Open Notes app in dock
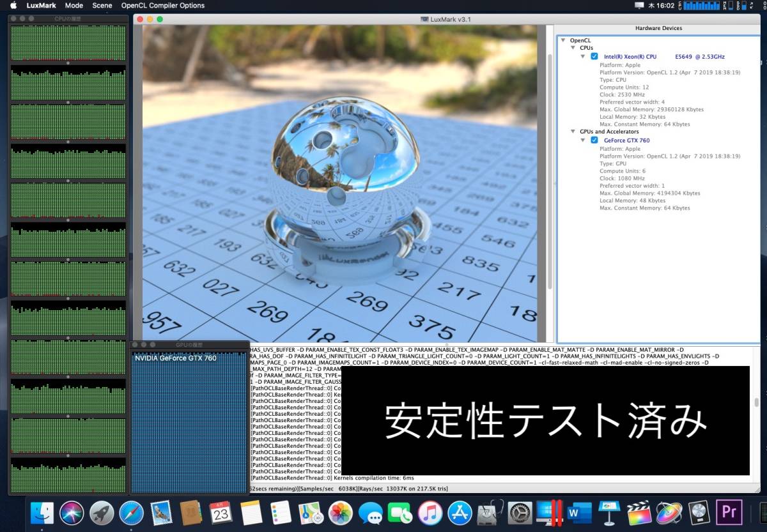The image size is (767, 532). pyautogui.click(x=252, y=512)
